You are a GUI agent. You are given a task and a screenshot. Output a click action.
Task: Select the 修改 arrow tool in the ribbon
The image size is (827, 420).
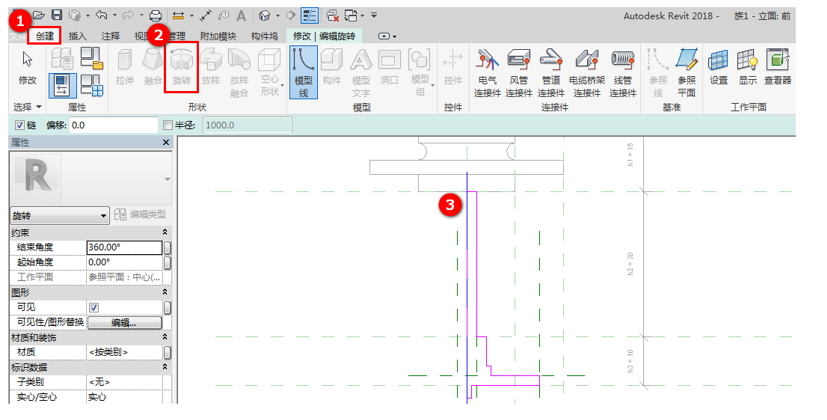(27, 68)
